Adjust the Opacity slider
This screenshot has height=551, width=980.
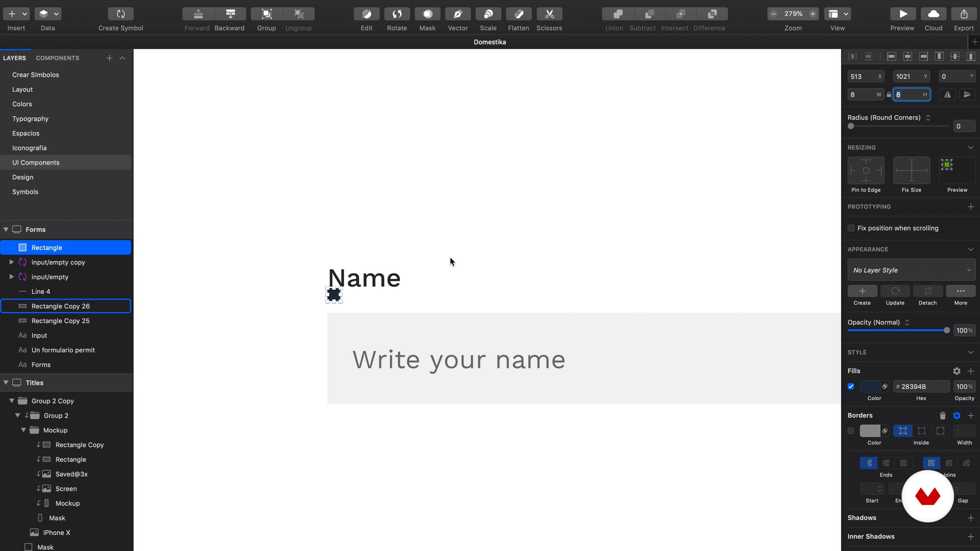[899, 331]
